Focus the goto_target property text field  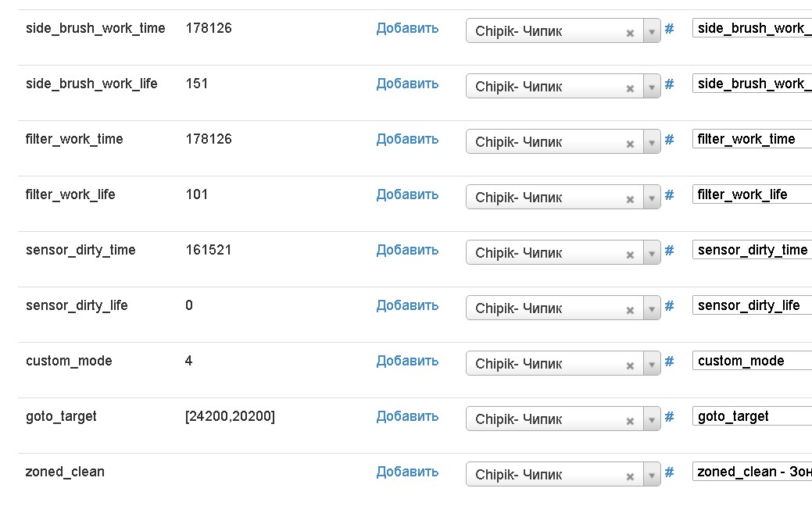[x=752, y=416]
